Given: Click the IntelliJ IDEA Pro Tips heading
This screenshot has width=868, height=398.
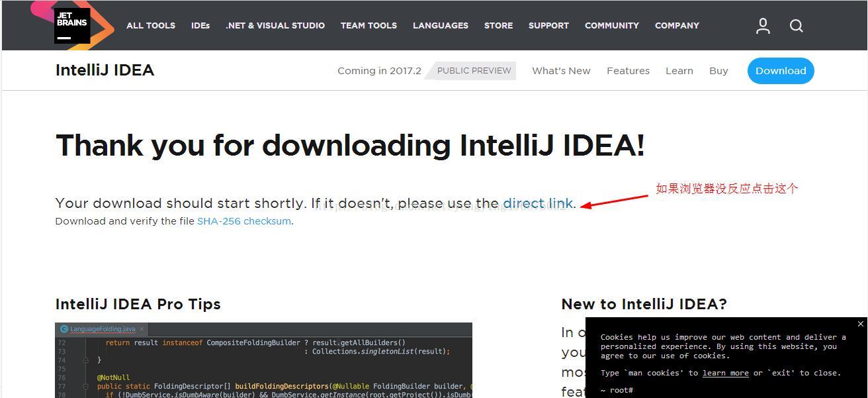Looking at the screenshot, I should [x=138, y=304].
